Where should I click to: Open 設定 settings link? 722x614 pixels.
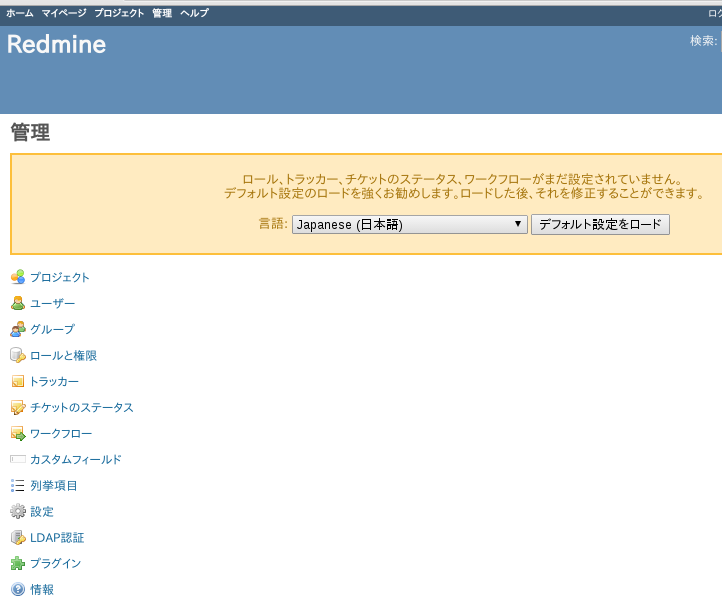(42, 511)
